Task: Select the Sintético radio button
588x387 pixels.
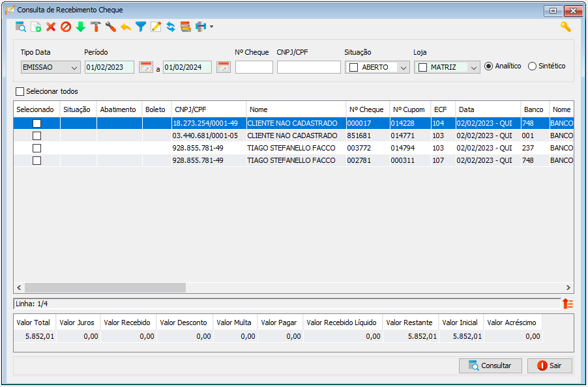Action: [x=532, y=66]
